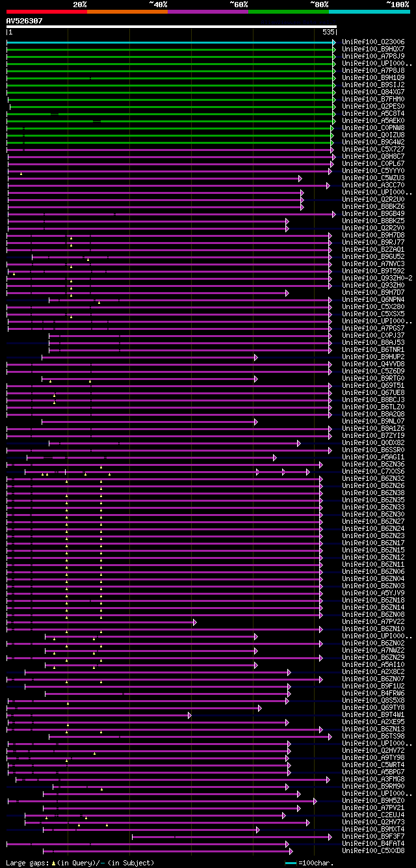This screenshot has width=416, height=868.
Task: Select the UniRef100_B9NL07 entry
Action: 372,421
